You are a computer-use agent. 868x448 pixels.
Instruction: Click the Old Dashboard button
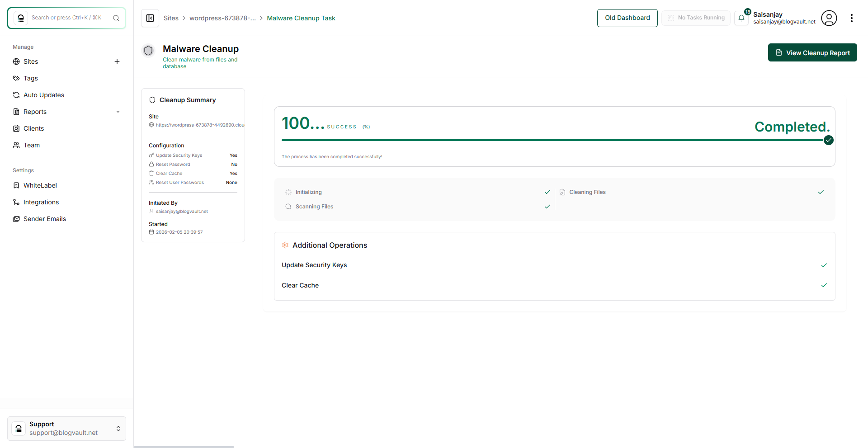[627, 18]
